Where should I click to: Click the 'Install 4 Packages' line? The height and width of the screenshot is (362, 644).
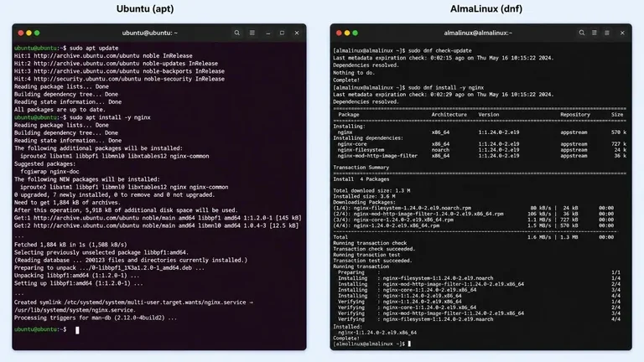tap(361, 179)
